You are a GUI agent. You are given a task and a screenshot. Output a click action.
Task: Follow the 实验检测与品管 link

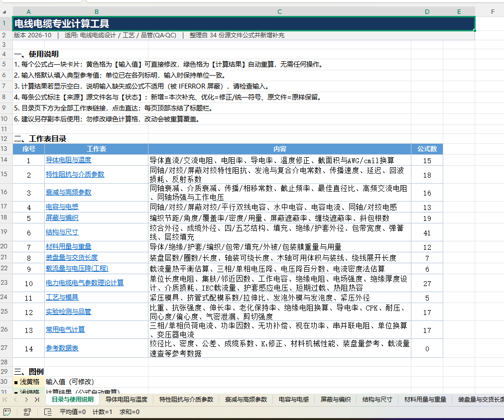68,312
